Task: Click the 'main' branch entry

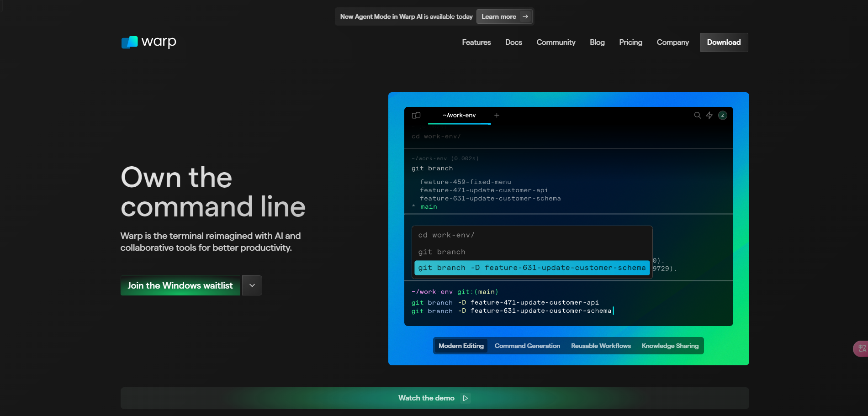Action: pyautogui.click(x=429, y=207)
